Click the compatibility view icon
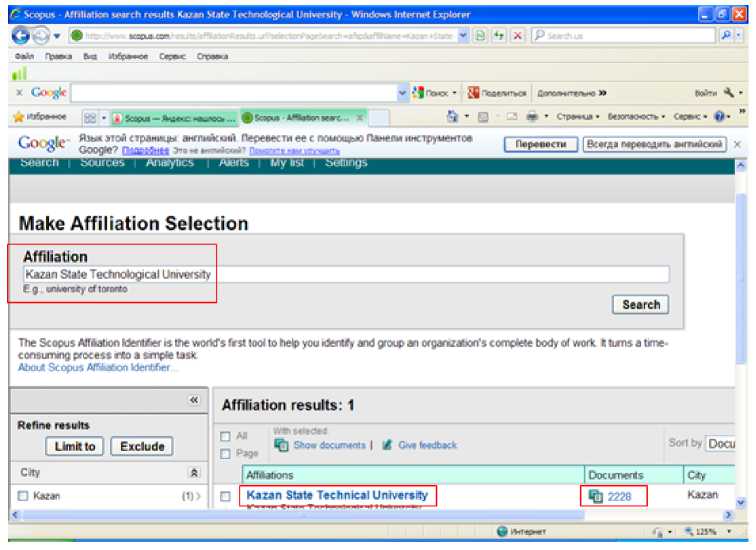The height and width of the screenshot is (550, 756). [x=480, y=36]
